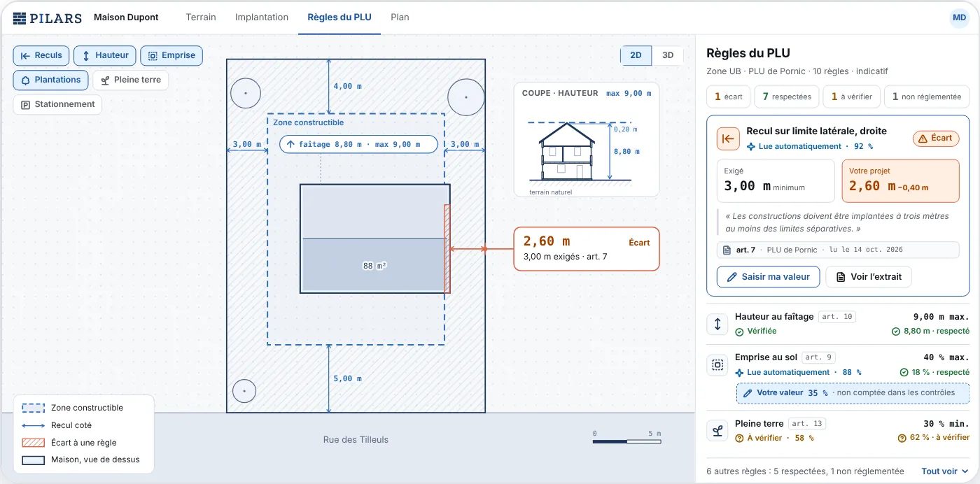Click the 2,60 m Écart callout on the plan
Screen dimensions: 980x484
(587, 249)
